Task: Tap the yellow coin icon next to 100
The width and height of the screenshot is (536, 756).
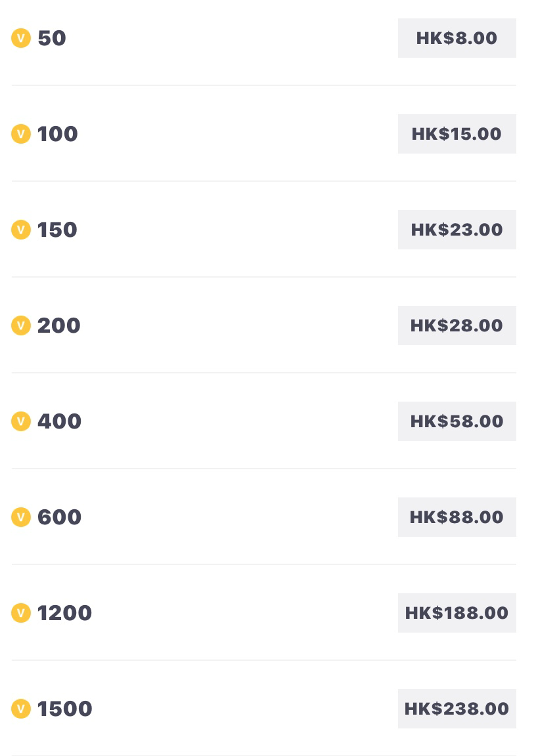Action: click(x=21, y=134)
